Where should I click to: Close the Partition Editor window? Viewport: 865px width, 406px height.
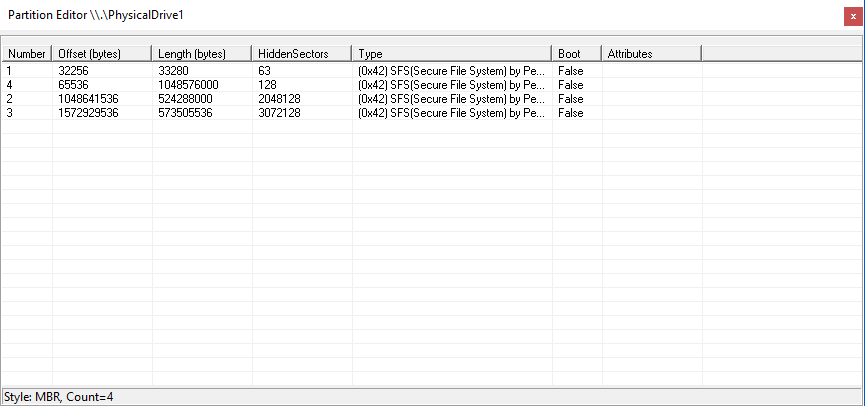(x=853, y=17)
